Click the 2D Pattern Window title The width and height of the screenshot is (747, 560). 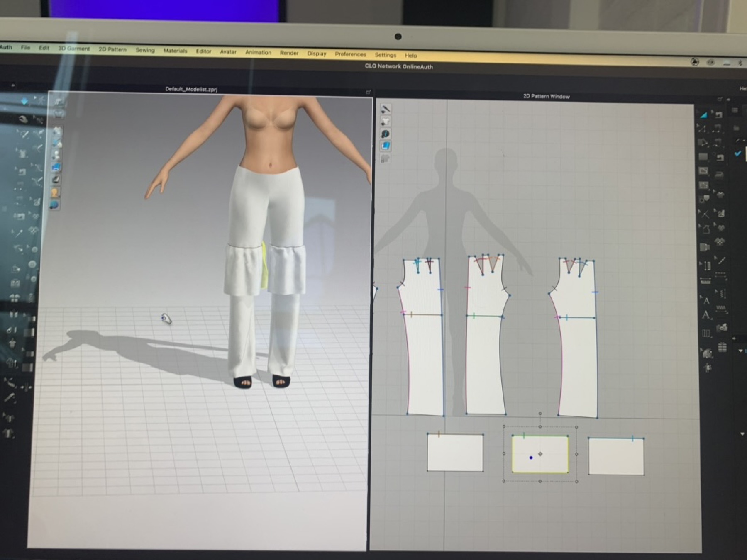point(546,96)
